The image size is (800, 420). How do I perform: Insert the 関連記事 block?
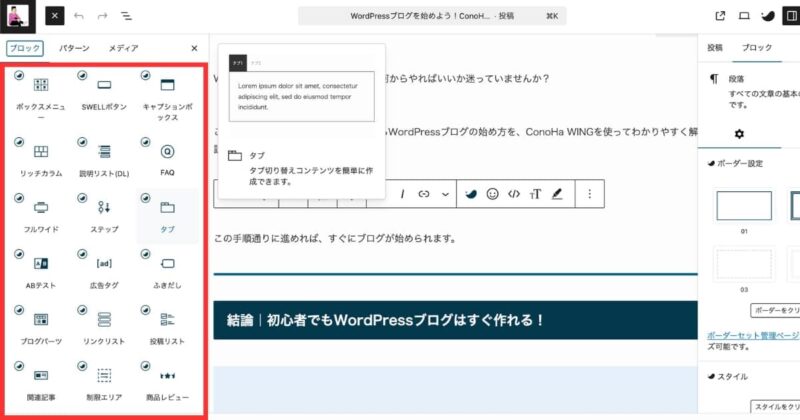point(41,383)
